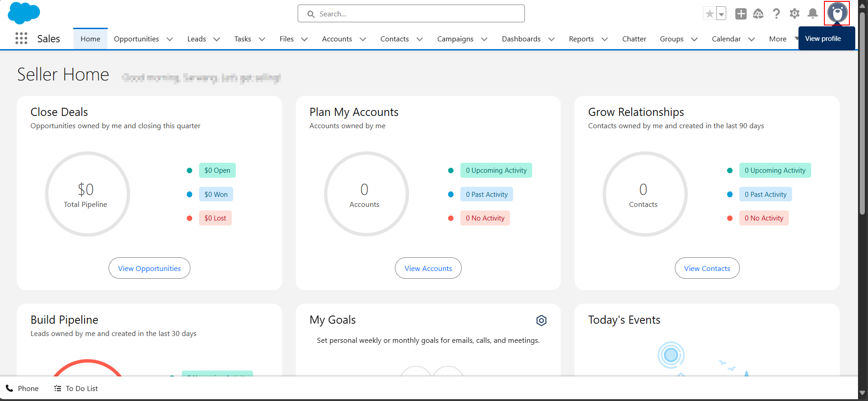Open the Leads tab
This screenshot has width=868, height=401.
click(196, 39)
